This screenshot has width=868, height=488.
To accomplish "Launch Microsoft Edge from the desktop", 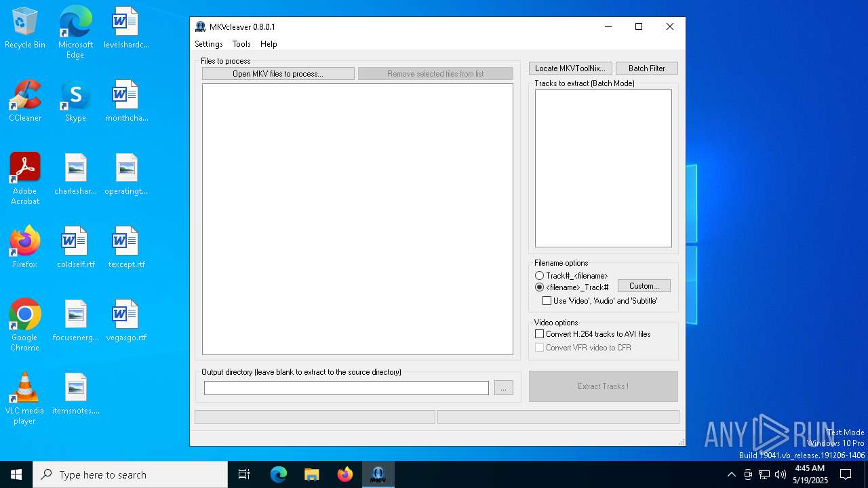I will tap(75, 33).
